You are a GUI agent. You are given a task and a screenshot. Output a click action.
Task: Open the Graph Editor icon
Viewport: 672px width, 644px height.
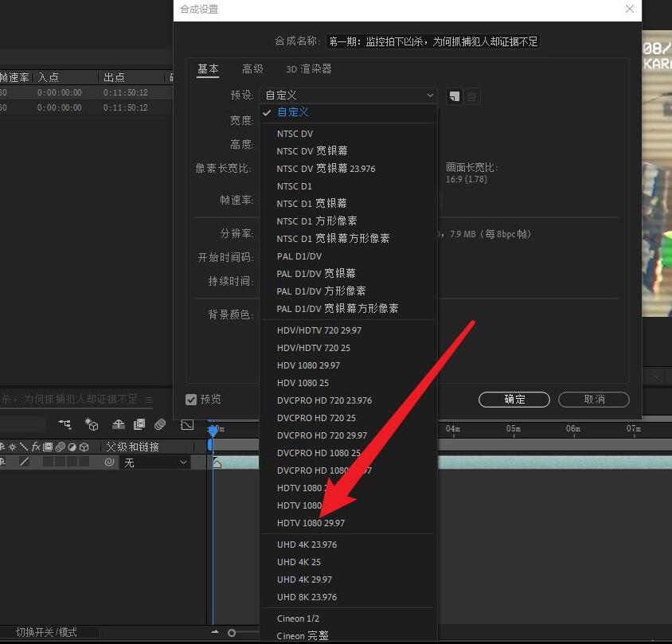(x=186, y=424)
